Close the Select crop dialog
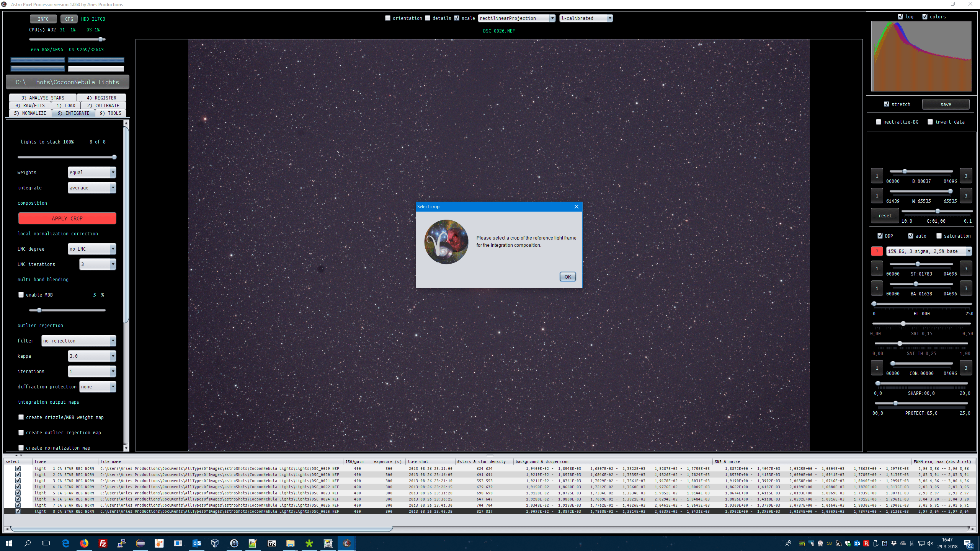Viewport: 980px width, 551px height. point(577,207)
